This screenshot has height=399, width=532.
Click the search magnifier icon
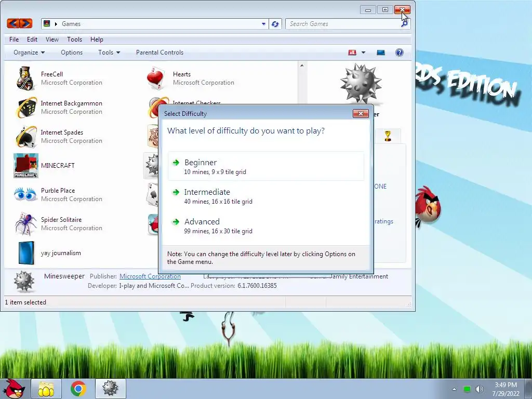coord(404,24)
